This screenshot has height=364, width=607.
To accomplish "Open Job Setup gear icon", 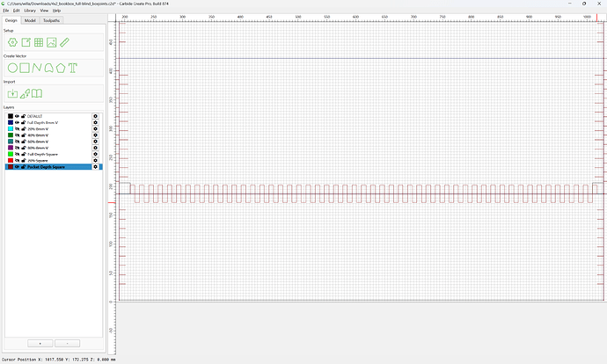I will 13,42.
